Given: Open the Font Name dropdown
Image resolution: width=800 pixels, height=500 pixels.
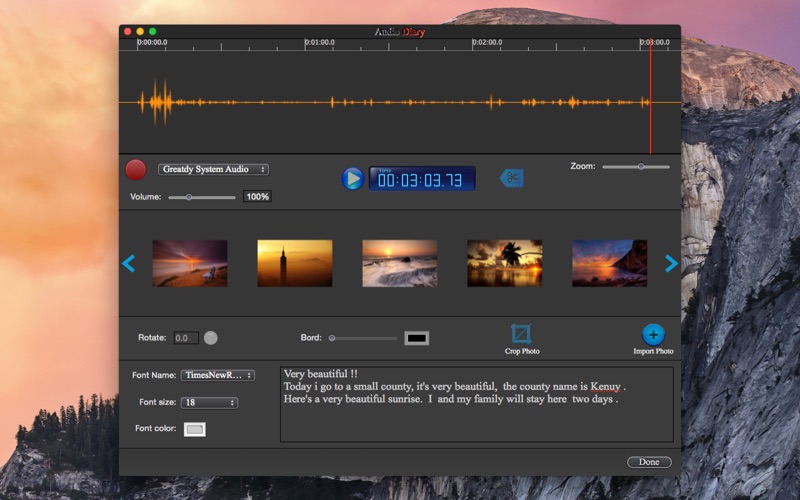Looking at the screenshot, I should 217,376.
